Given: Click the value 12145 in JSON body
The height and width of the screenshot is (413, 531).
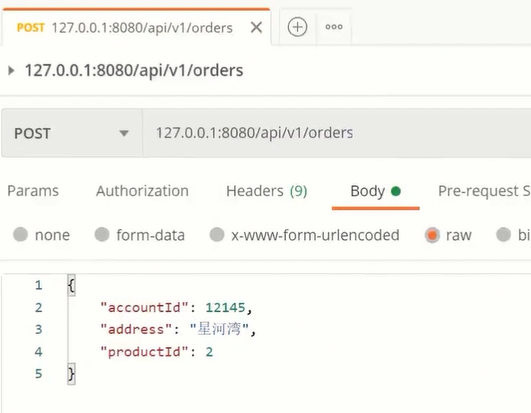Looking at the screenshot, I should pyautogui.click(x=225, y=308).
